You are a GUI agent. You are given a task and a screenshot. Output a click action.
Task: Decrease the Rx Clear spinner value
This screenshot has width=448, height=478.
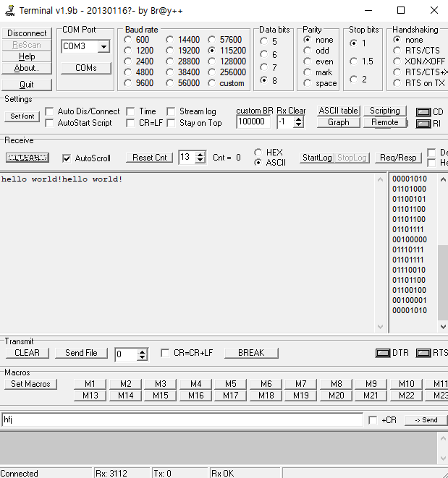(x=298, y=124)
